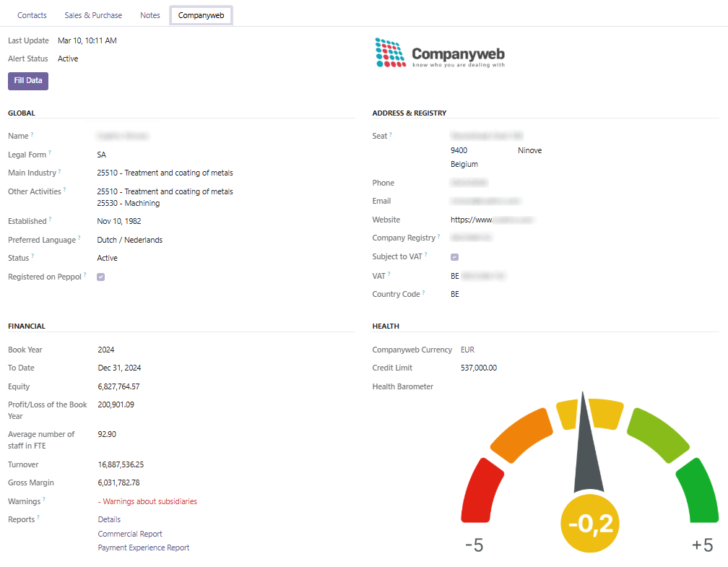Switch to the Contacts tab

32,14
